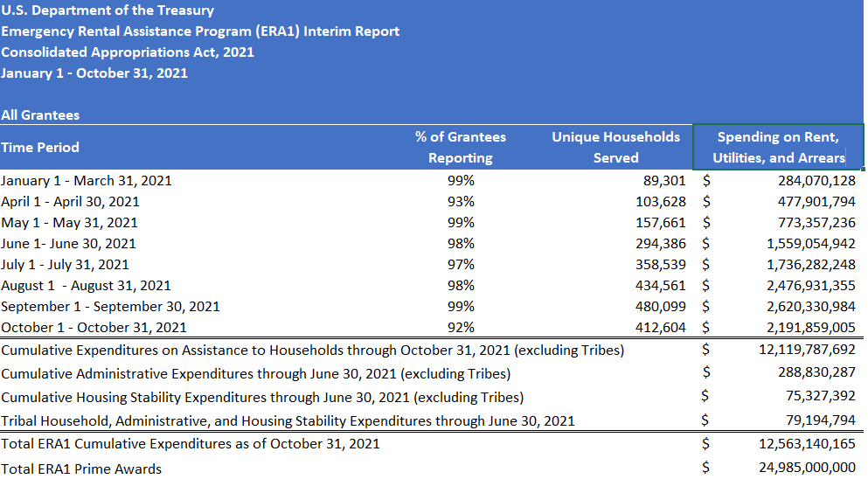Select the % of Grantees Reporting header
Viewport: 868px width, 479px height.
point(461,148)
